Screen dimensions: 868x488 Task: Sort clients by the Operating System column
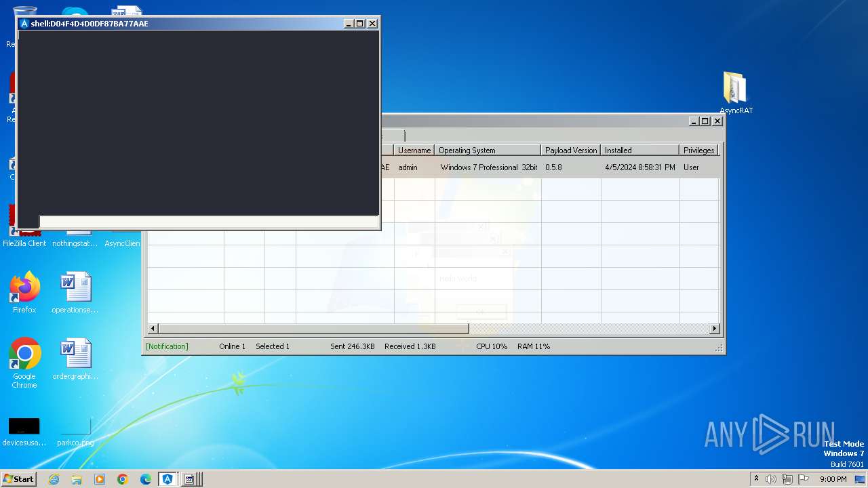[488, 150]
